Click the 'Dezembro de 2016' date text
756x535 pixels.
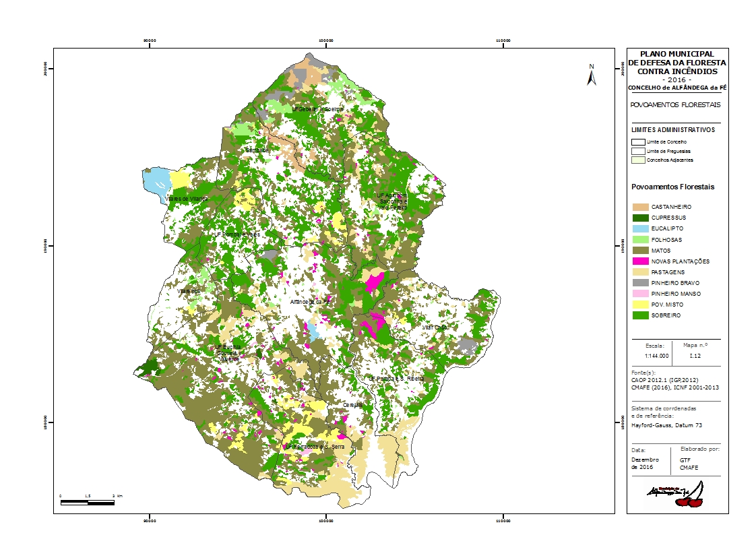click(645, 463)
